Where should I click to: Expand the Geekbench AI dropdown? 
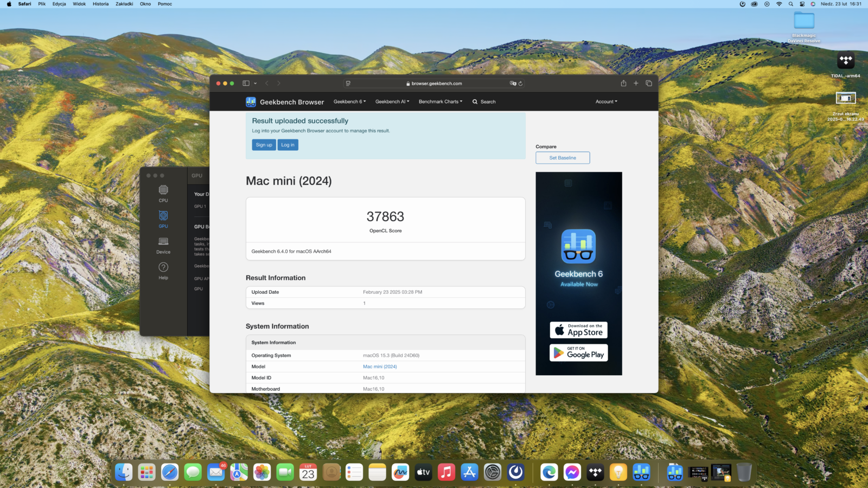tap(392, 102)
